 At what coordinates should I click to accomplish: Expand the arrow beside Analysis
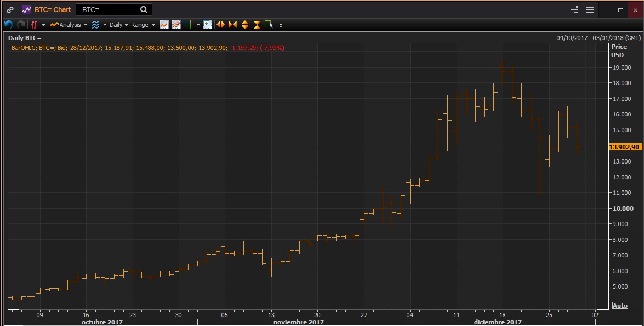tap(86, 25)
